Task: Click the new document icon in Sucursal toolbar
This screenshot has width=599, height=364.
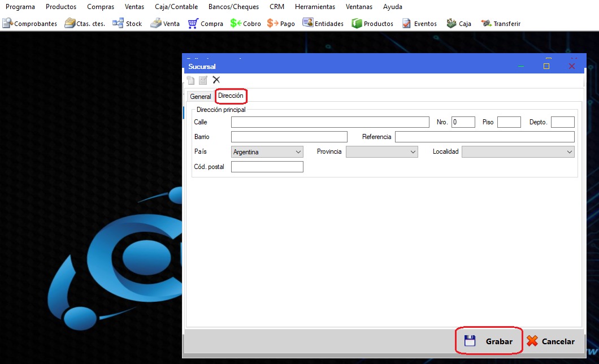Action: (x=190, y=80)
